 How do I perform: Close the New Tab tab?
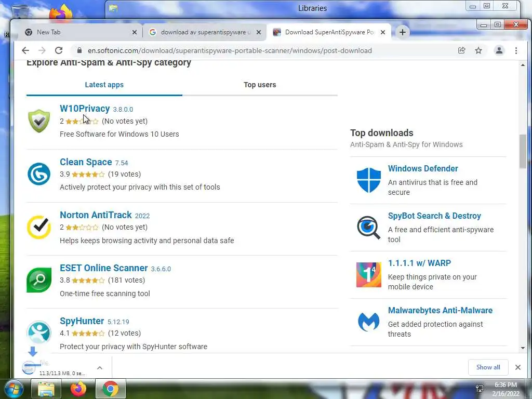[135, 32]
